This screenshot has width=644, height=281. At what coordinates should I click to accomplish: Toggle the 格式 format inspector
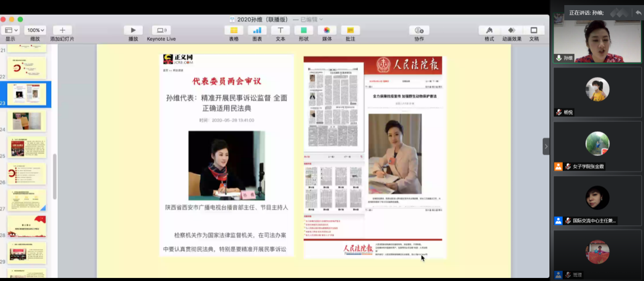489,31
